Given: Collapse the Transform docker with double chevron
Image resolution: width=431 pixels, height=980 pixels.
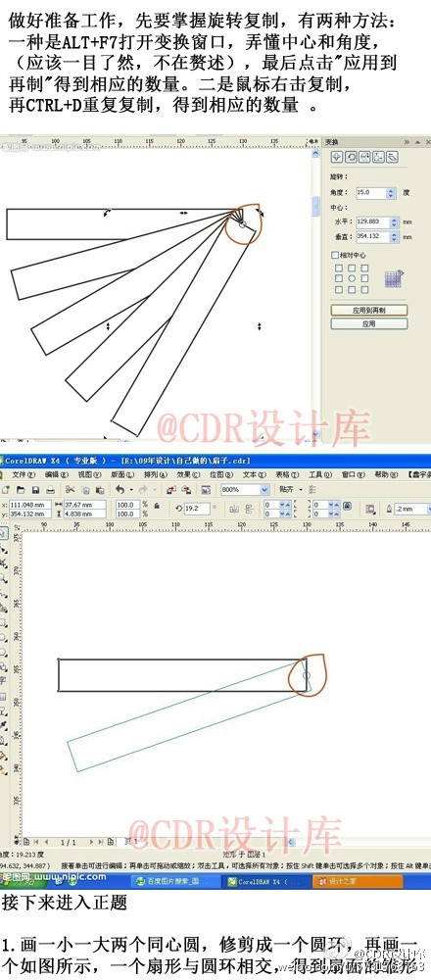Looking at the screenshot, I should (407, 142).
